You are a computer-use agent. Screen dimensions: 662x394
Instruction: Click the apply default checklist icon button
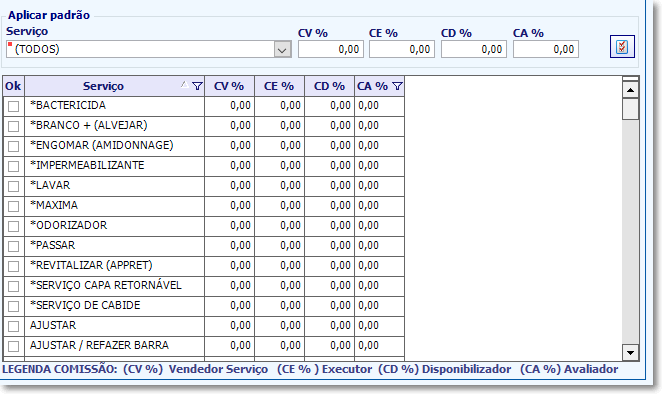pos(622,46)
